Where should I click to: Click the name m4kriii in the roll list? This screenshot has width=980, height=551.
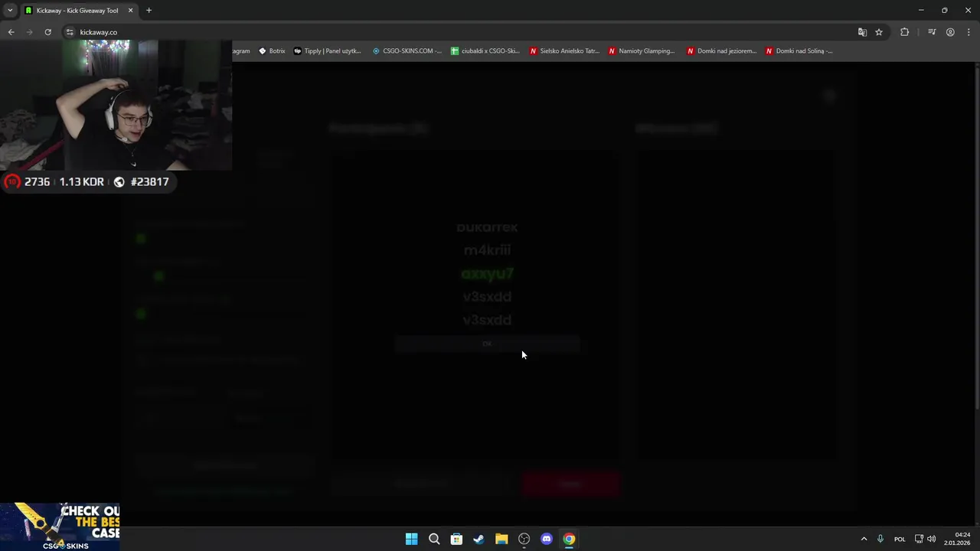coord(487,250)
